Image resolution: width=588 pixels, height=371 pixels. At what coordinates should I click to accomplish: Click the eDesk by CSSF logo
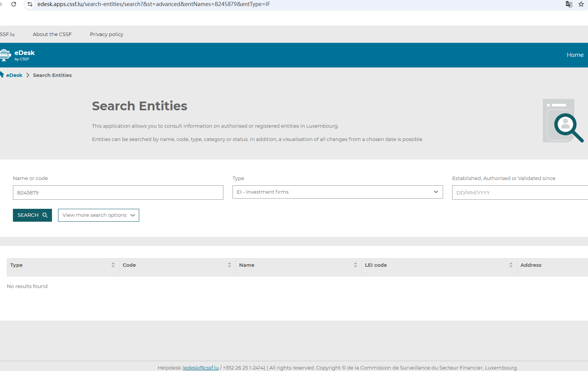[x=18, y=55]
